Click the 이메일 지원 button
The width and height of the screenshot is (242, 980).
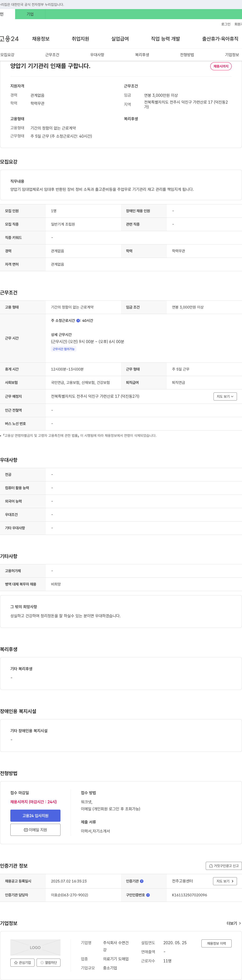tap(35, 830)
